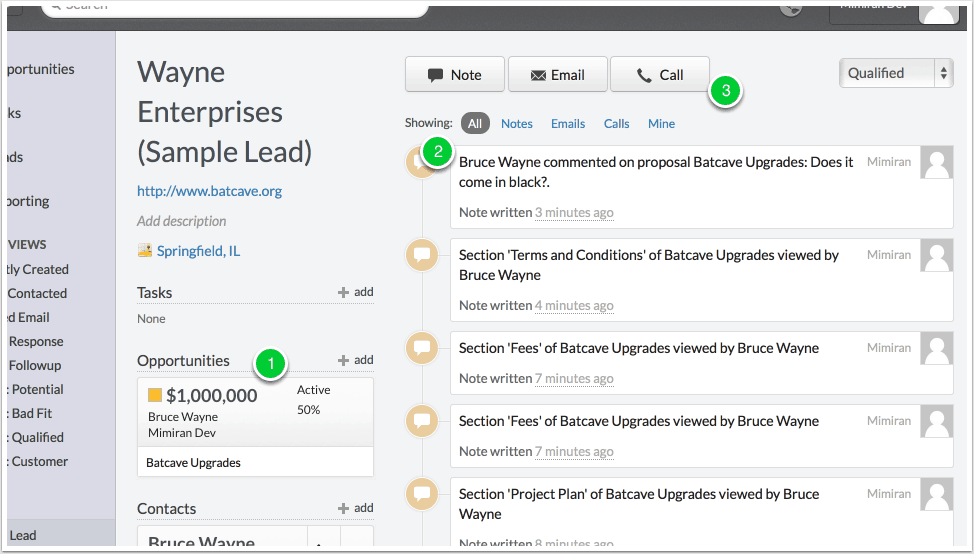Image resolution: width=974 pixels, height=554 pixels.
Task: Click avatar on Bruce Wayne commented note
Action: [937, 163]
